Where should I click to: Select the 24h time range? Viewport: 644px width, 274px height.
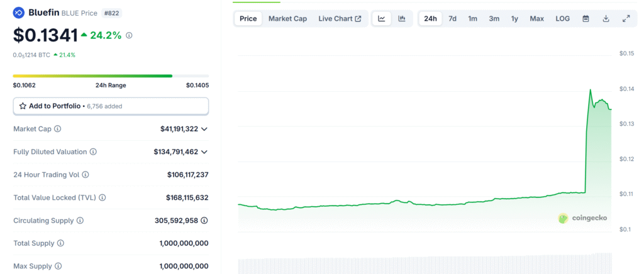click(430, 19)
